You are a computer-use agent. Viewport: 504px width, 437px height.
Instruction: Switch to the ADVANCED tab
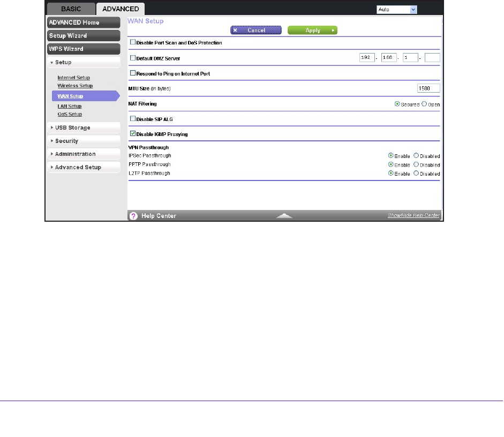pyautogui.click(x=121, y=9)
